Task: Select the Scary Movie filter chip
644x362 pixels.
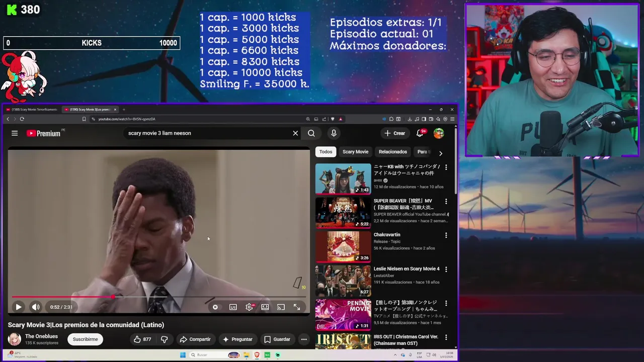Action: click(355, 152)
